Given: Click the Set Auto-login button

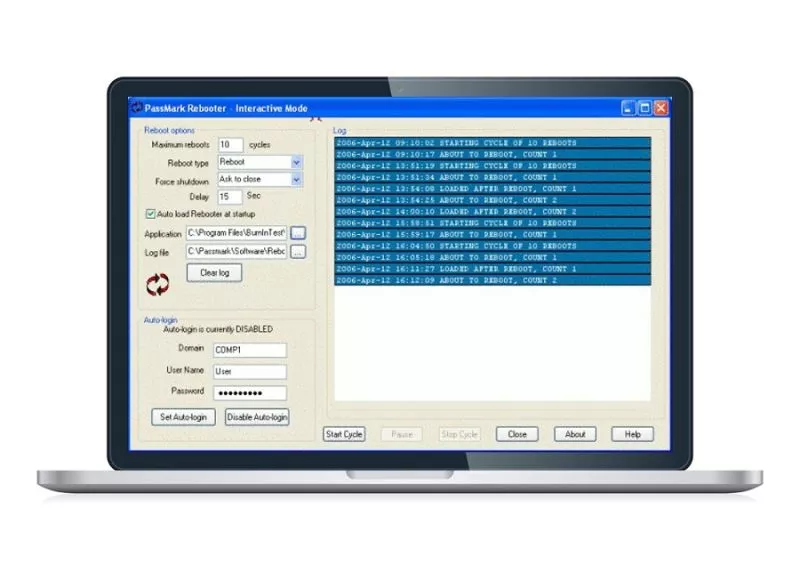Looking at the screenshot, I should (x=183, y=417).
